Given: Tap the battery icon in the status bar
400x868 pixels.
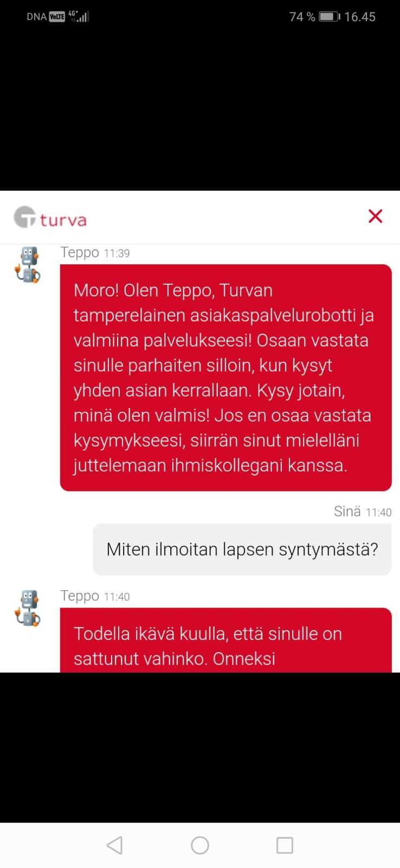Looking at the screenshot, I should pyautogui.click(x=329, y=17).
